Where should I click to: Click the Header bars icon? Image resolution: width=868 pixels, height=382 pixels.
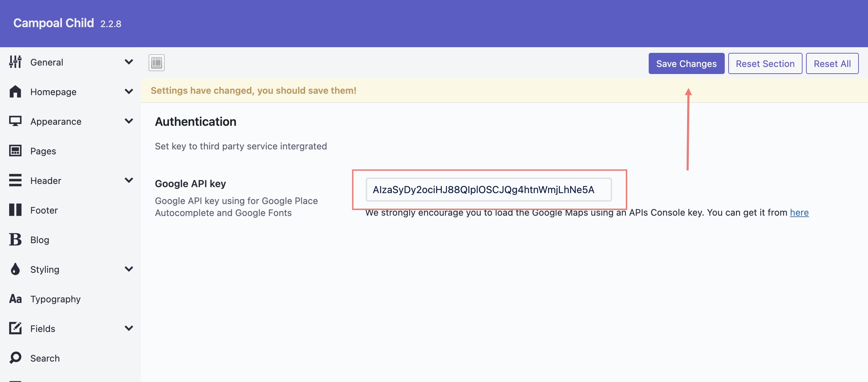(15, 180)
